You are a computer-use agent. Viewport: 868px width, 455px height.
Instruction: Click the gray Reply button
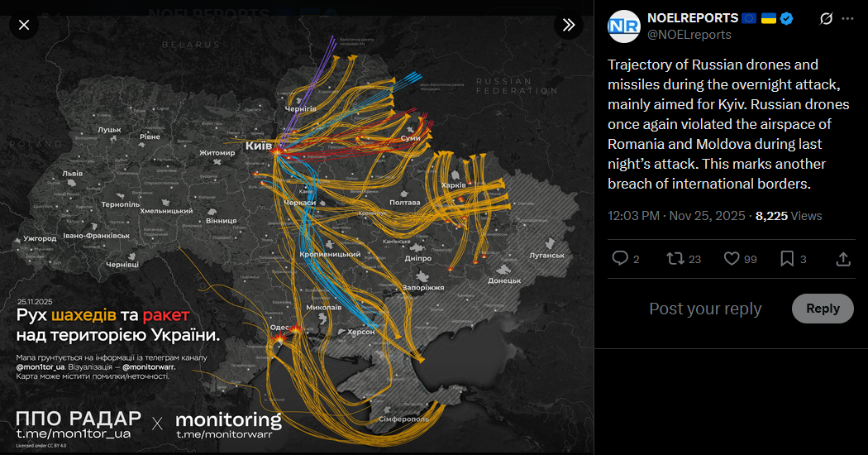(x=823, y=309)
